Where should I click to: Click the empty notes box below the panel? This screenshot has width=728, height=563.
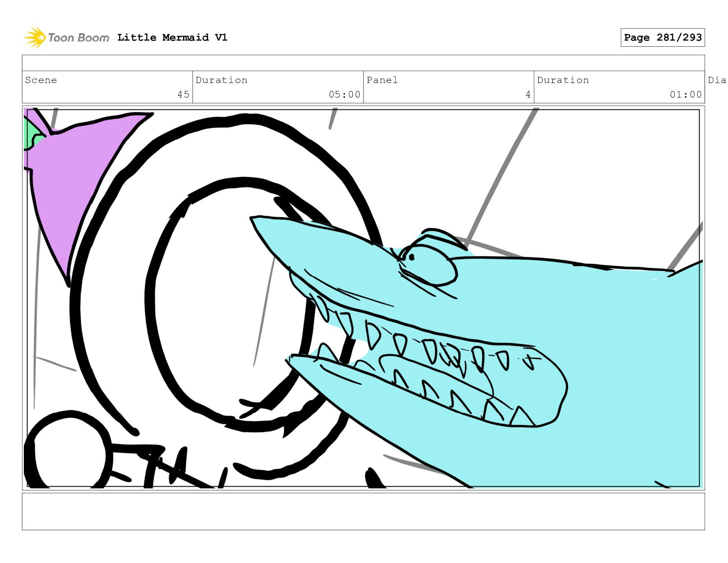tap(363, 511)
